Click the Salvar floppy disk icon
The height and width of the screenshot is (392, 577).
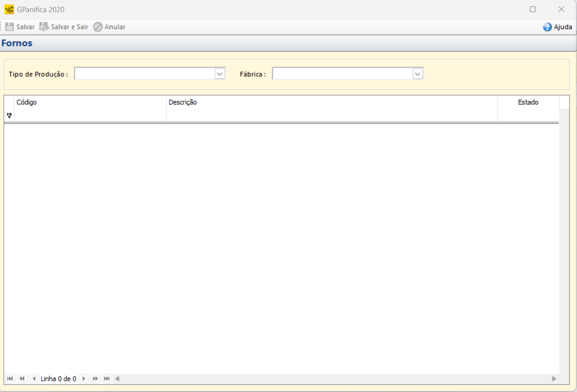(x=10, y=27)
